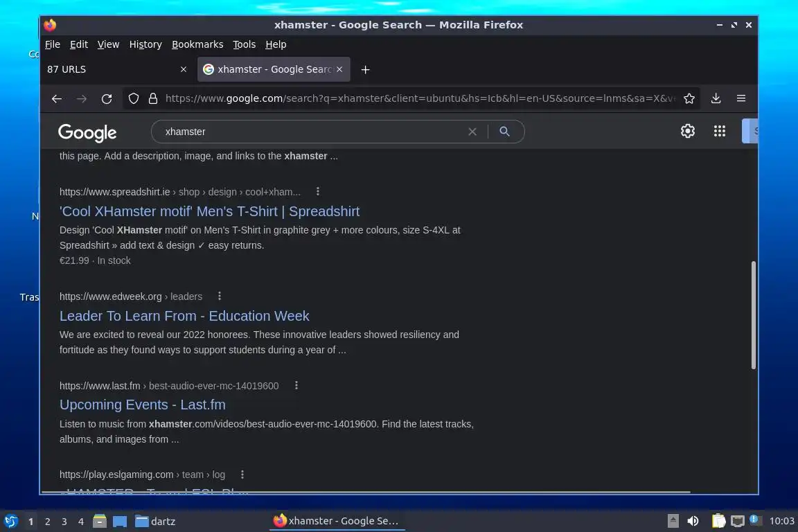
Task: Click the spreadshirt.ie result URL
Action: (179, 192)
